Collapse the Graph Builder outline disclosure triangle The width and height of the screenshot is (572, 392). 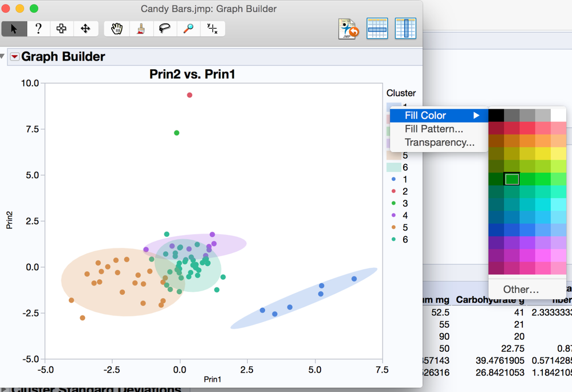pos(2,57)
